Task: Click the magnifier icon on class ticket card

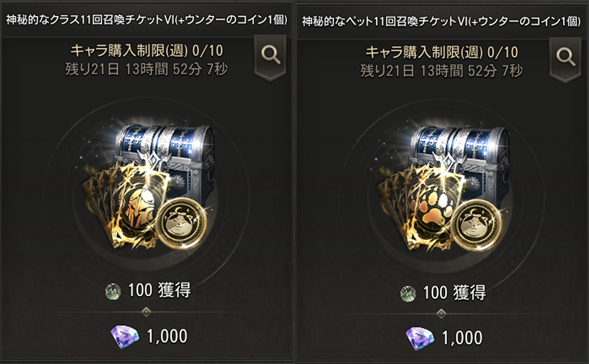Action: click(x=270, y=57)
